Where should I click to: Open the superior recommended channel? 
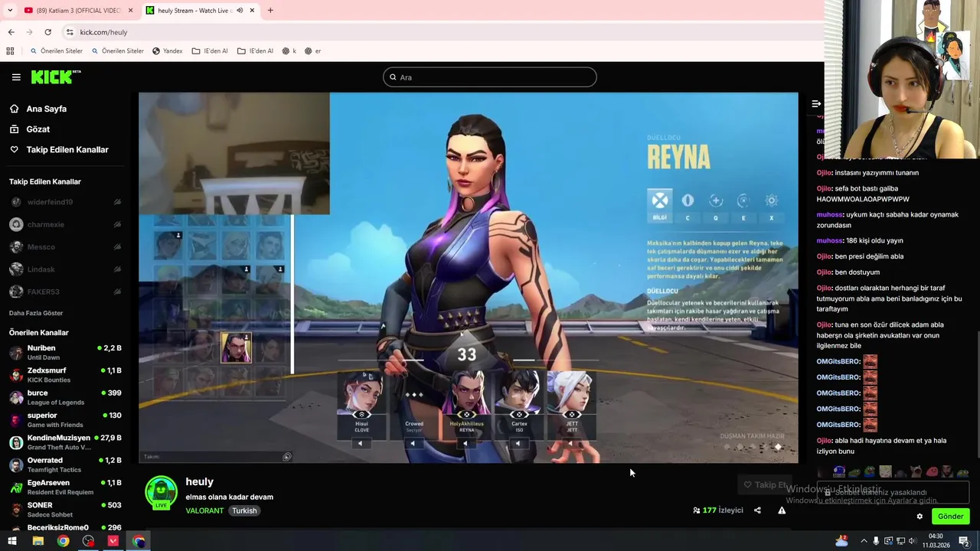click(x=65, y=420)
